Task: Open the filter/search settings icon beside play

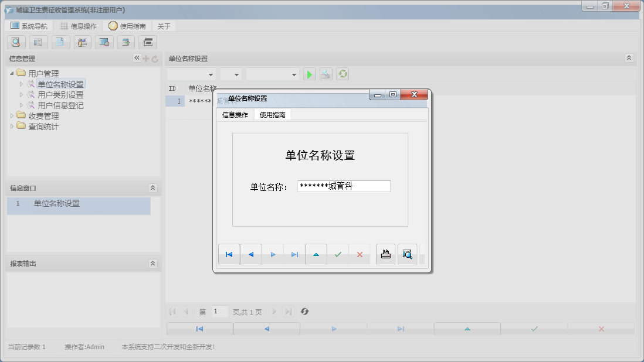Action: (326, 74)
